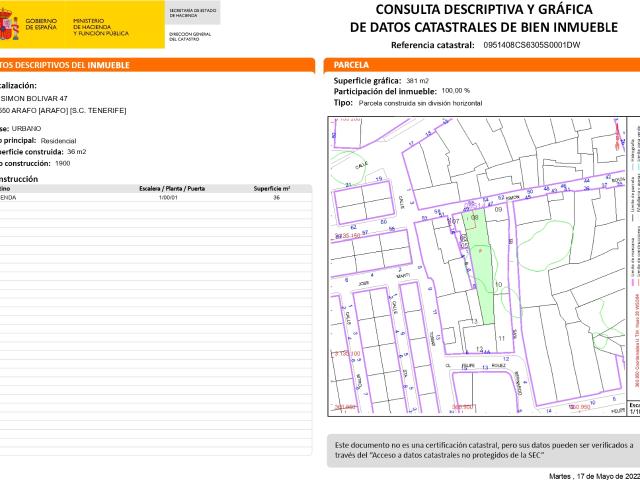Image resolution: width=640 pixels, height=480 pixels.
Task: Click "Parcela construida sin división horizontal" text
Action: point(420,103)
